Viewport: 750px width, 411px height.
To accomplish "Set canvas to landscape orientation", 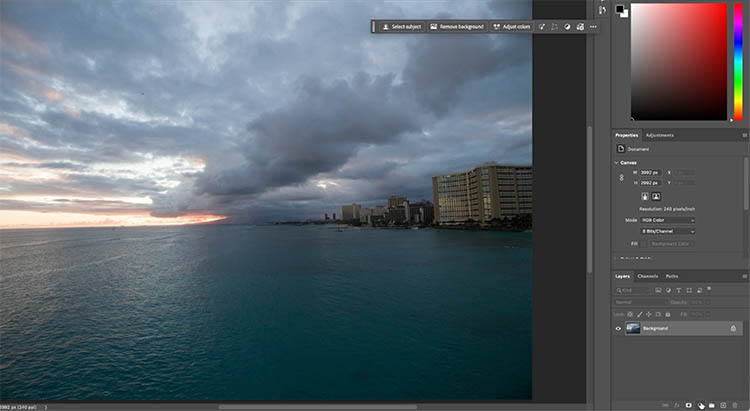I will tap(657, 197).
